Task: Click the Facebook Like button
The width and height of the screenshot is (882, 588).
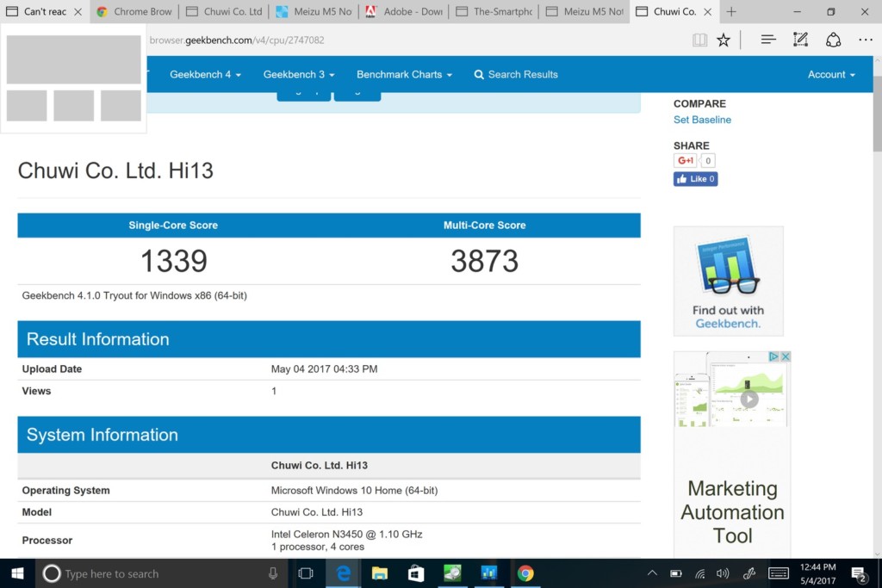Action: (x=695, y=179)
